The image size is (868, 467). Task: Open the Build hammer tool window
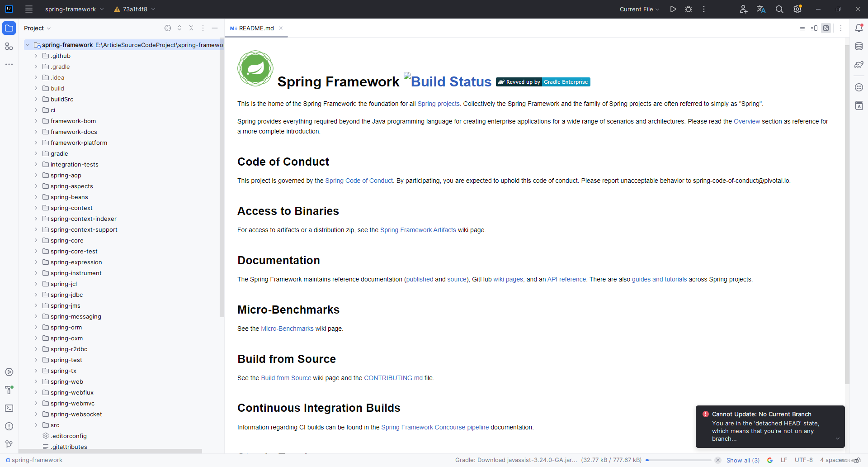(x=9, y=390)
